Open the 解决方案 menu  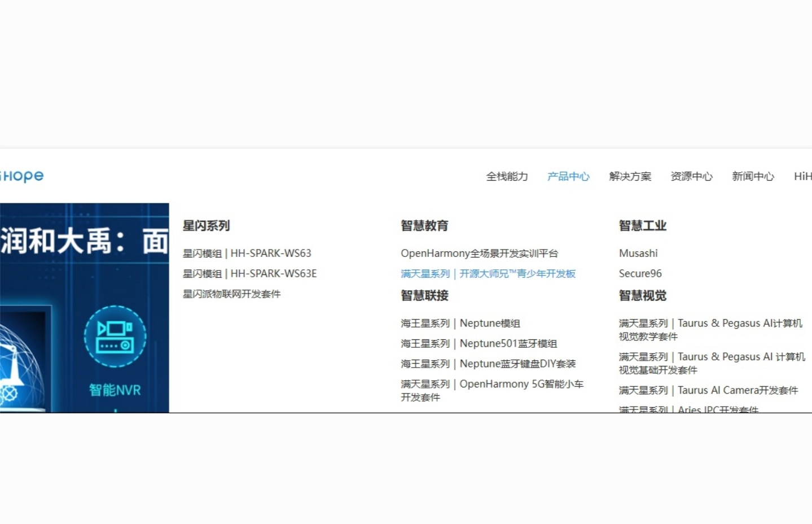tap(630, 177)
